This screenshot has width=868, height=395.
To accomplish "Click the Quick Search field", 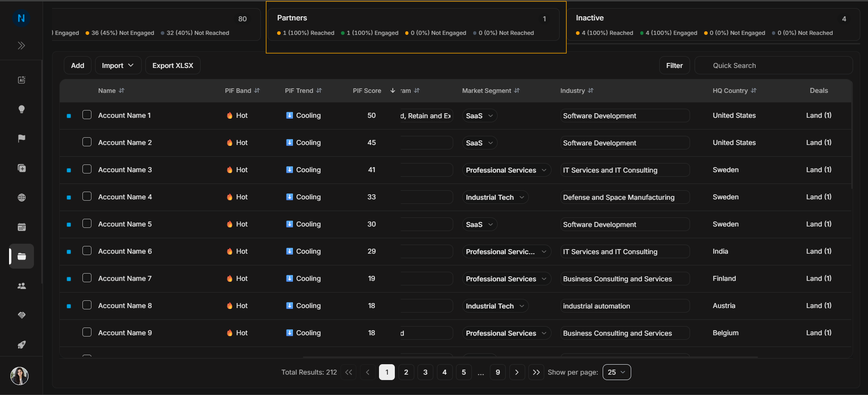I will click(773, 65).
